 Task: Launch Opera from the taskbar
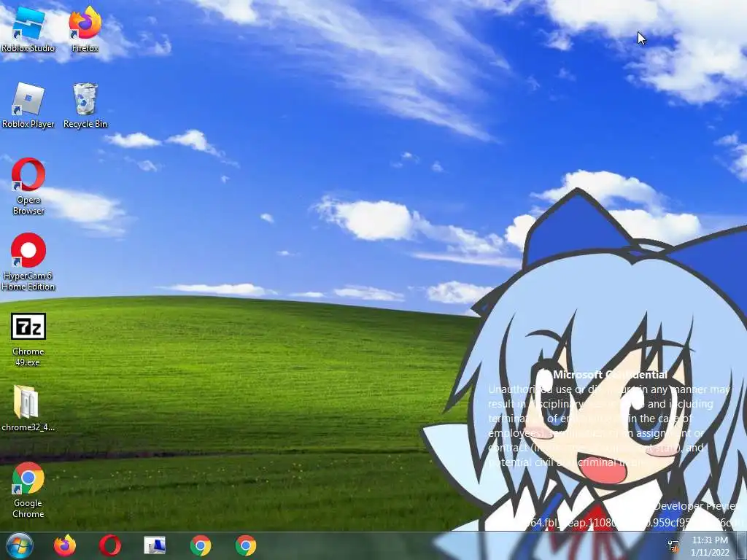(110, 545)
